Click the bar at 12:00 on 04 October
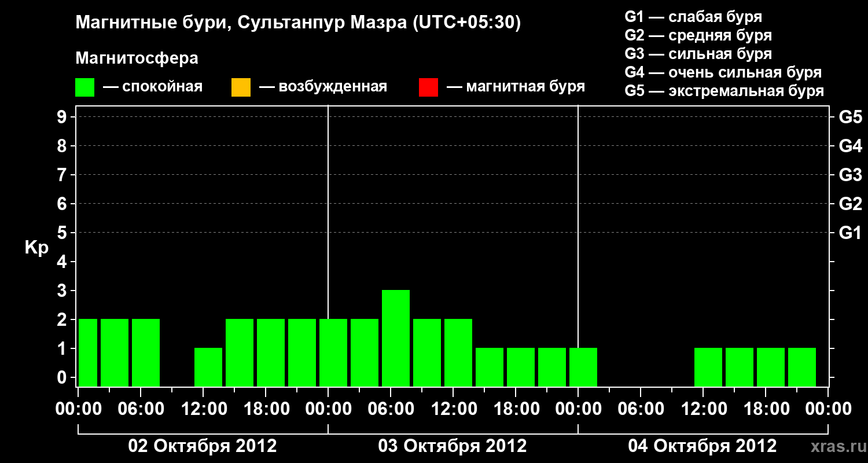 (708, 367)
